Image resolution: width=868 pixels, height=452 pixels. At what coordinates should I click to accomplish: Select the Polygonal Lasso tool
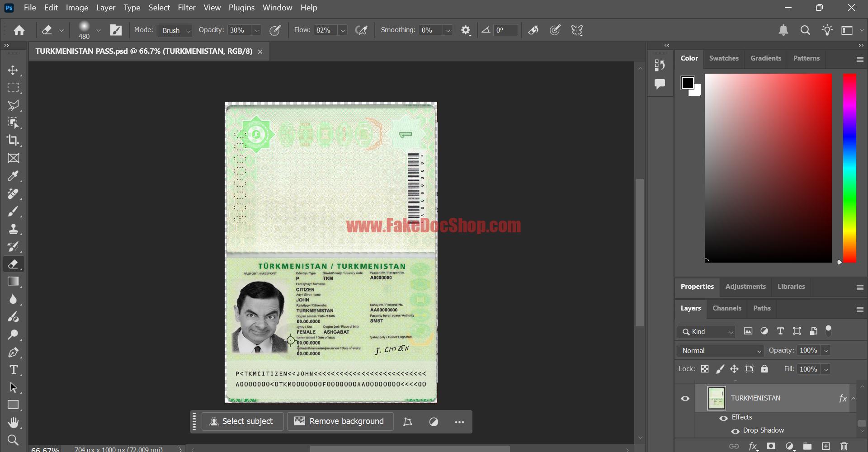point(13,105)
